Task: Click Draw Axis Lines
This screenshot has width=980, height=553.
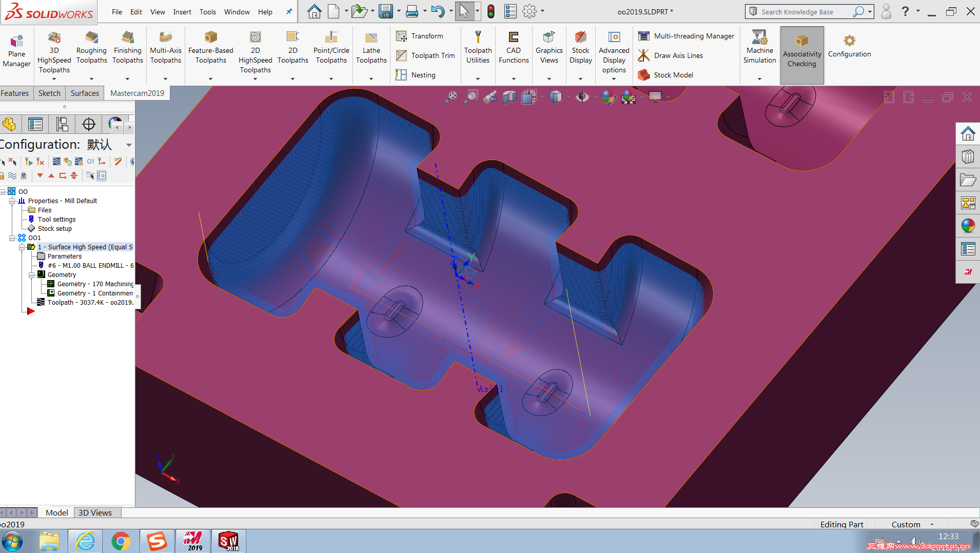Action: (x=670, y=55)
